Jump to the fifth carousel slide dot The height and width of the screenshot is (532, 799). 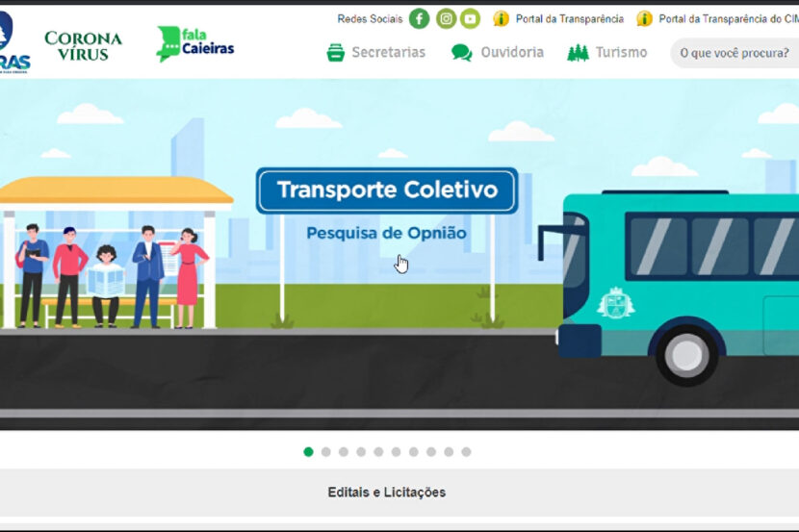coord(378,451)
